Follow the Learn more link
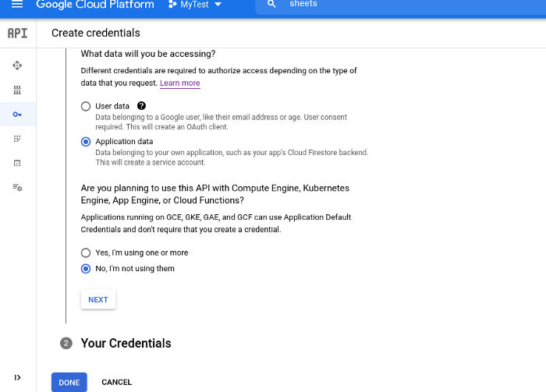Screen dimensions: 546x392 tap(179, 83)
